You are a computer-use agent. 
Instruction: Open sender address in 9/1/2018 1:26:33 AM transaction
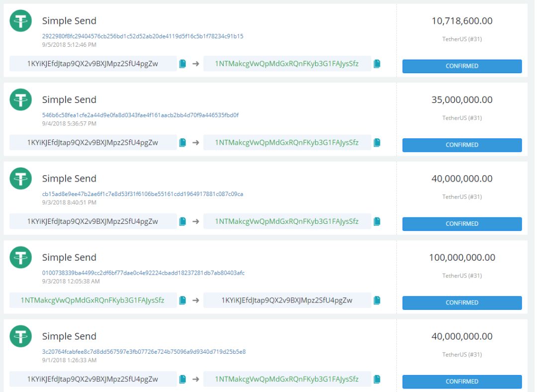click(x=92, y=379)
